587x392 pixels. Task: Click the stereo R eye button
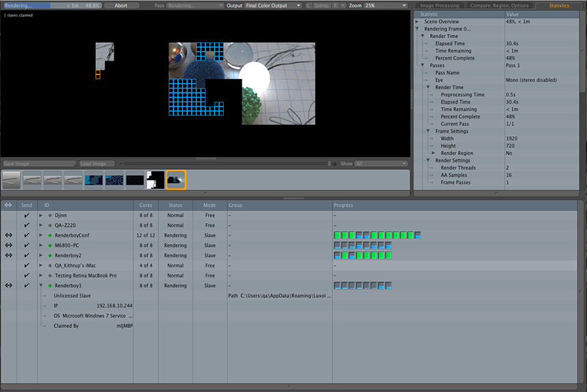336,5
